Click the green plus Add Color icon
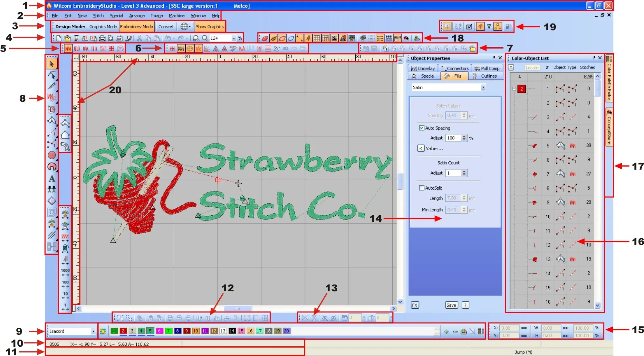The height and width of the screenshot is (356, 644). pos(446,331)
